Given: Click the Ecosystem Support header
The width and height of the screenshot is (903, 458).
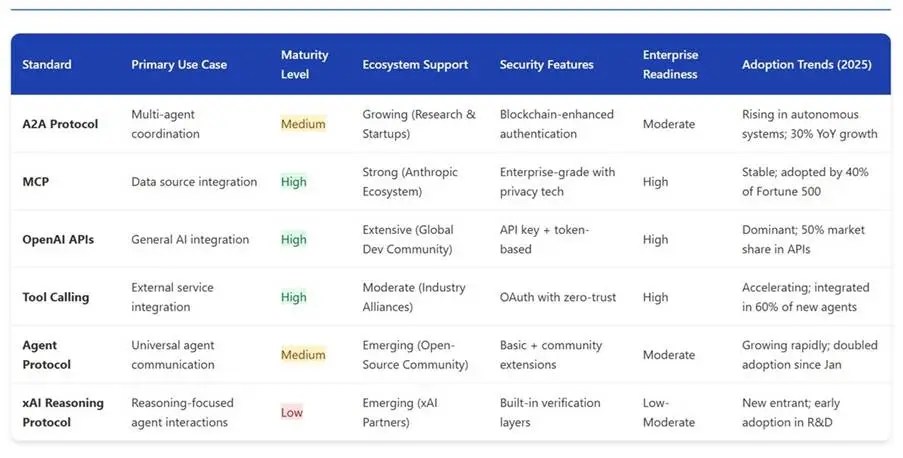Looking at the screenshot, I should [415, 65].
